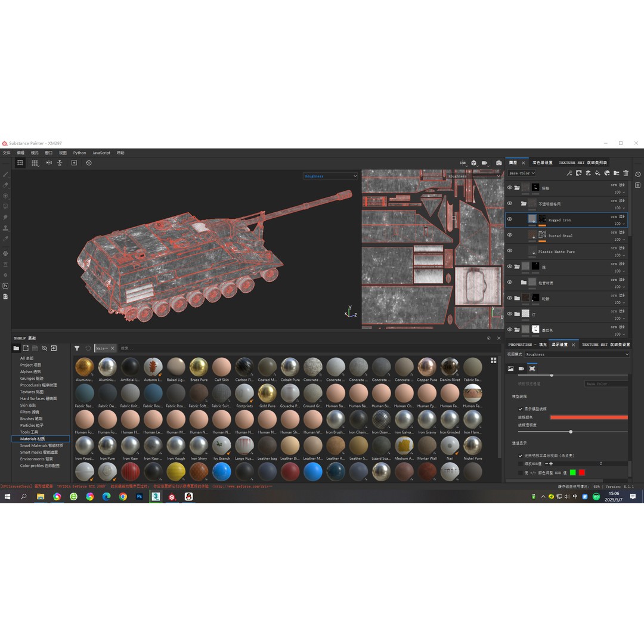Uncheck the unlit standalone view checkbox

pos(521,456)
